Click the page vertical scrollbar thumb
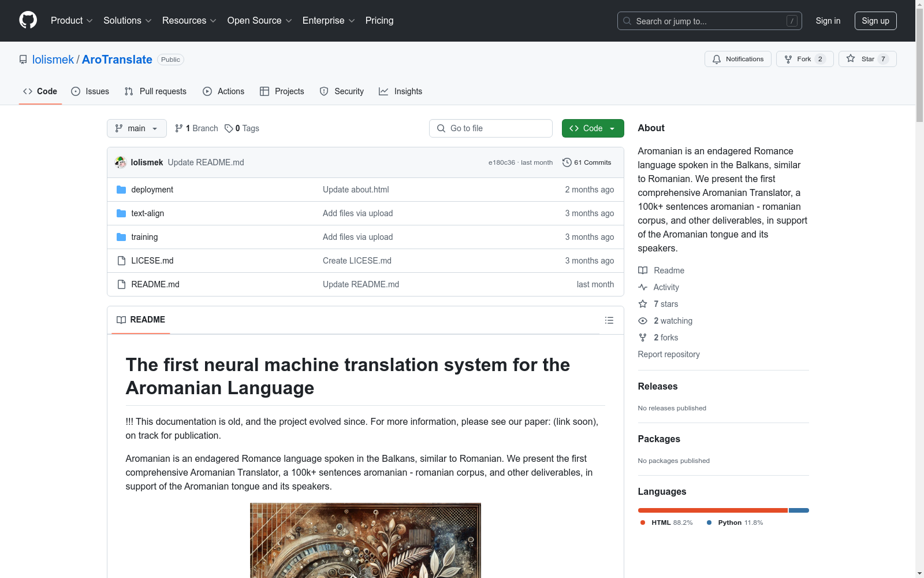 click(x=919, y=66)
